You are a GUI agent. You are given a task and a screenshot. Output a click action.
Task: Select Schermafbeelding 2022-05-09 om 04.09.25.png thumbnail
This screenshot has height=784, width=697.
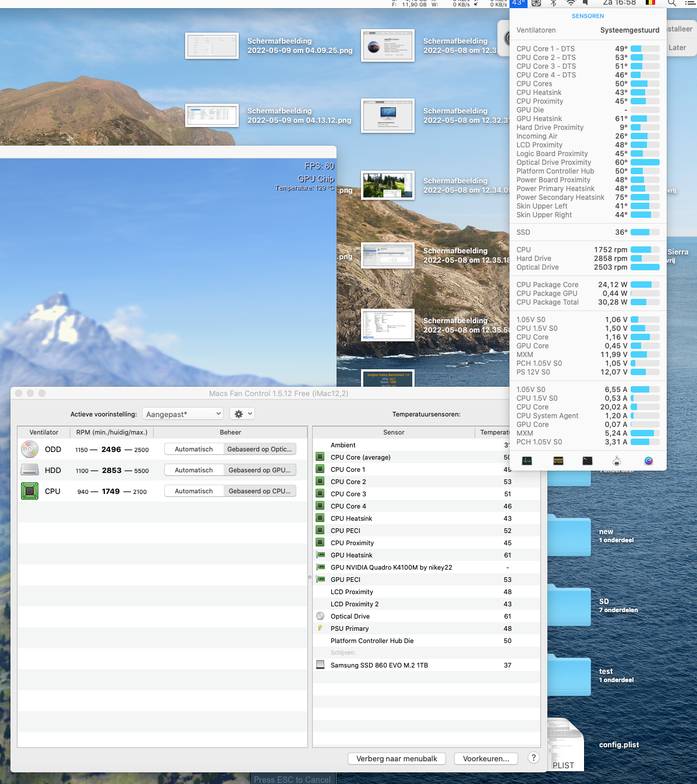pyautogui.click(x=212, y=45)
